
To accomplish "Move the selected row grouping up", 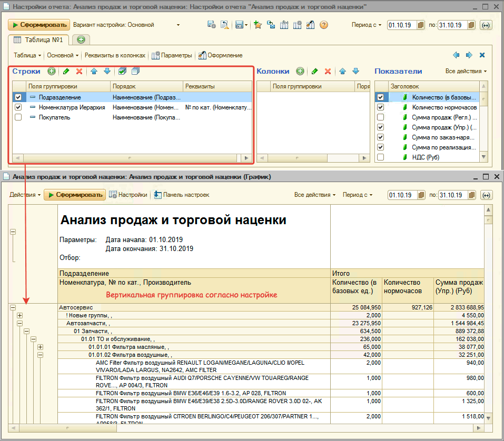I will (x=94, y=71).
